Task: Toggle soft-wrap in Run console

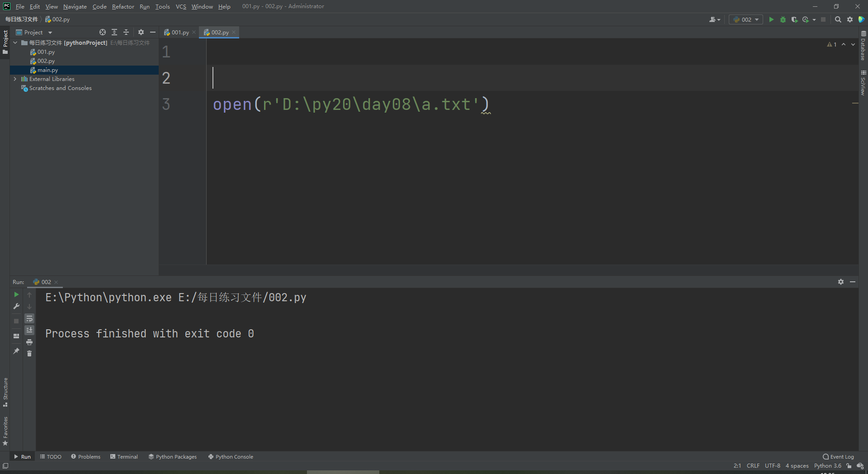Action: pos(29,318)
